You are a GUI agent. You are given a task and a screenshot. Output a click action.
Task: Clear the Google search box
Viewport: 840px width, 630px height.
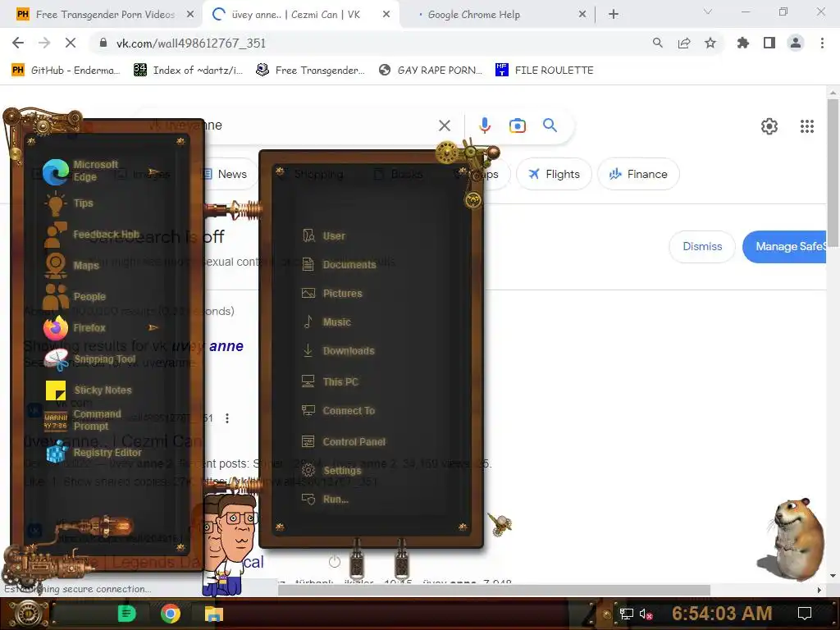click(x=444, y=126)
